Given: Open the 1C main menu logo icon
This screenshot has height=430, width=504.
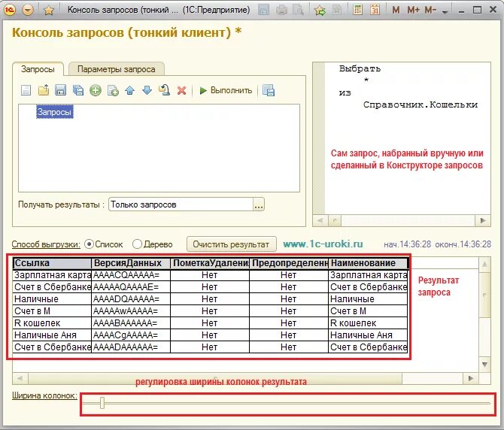Looking at the screenshot, I should pos(10,10).
